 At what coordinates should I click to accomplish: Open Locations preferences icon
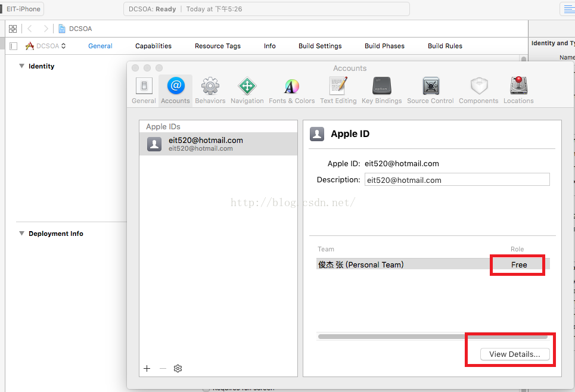coord(518,85)
